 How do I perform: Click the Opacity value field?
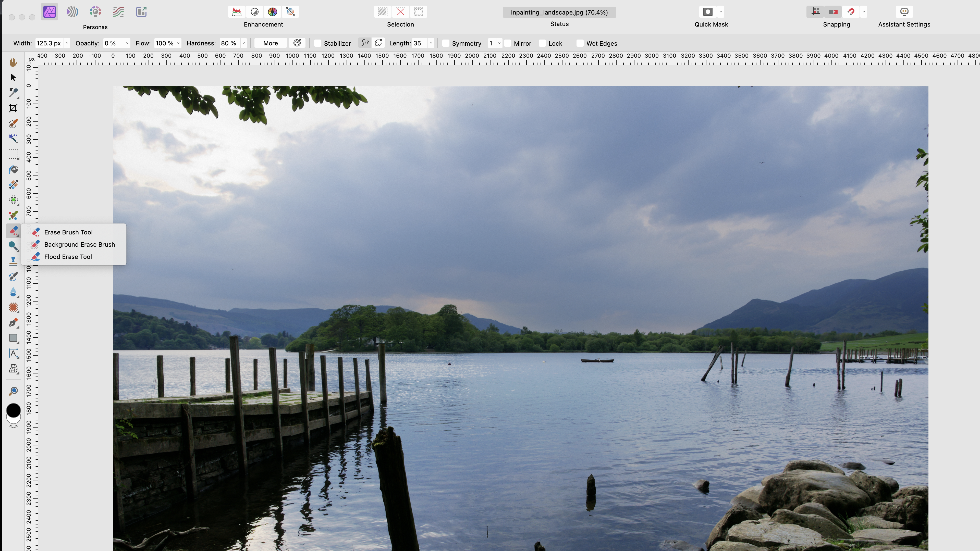113,43
